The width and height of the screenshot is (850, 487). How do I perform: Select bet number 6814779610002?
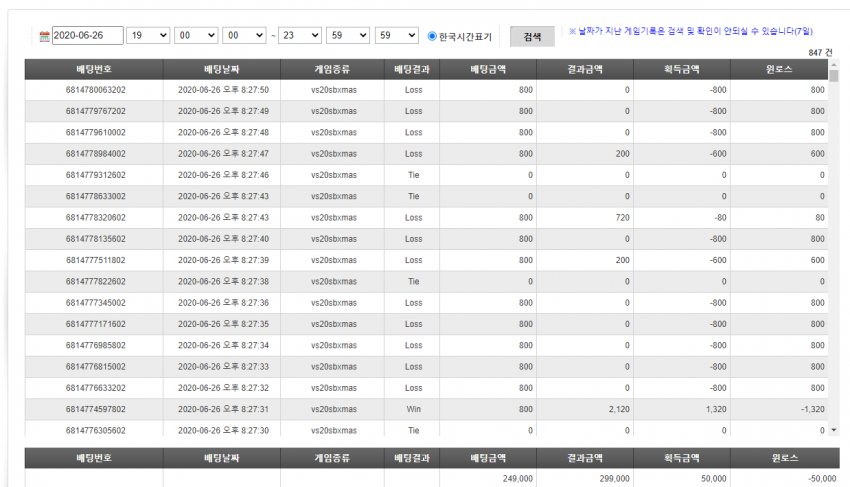(x=95, y=132)
